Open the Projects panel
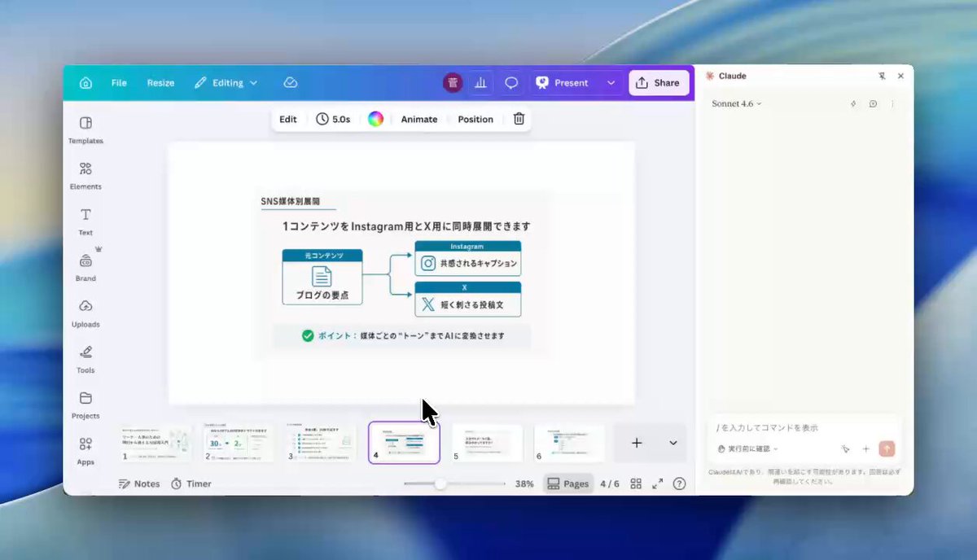The width and height of the screenshot is (977, 560). [x=85, y=405]
